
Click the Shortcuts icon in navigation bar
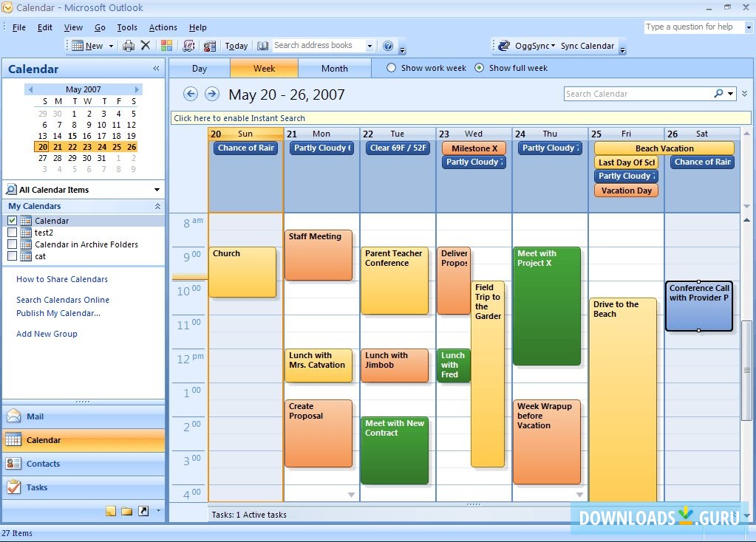143,511
